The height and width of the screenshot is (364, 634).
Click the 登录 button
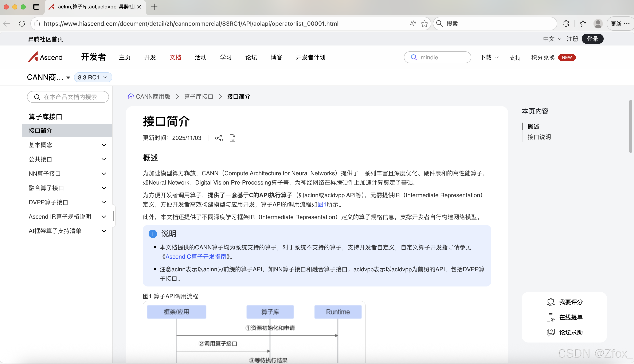coord(592,39)
